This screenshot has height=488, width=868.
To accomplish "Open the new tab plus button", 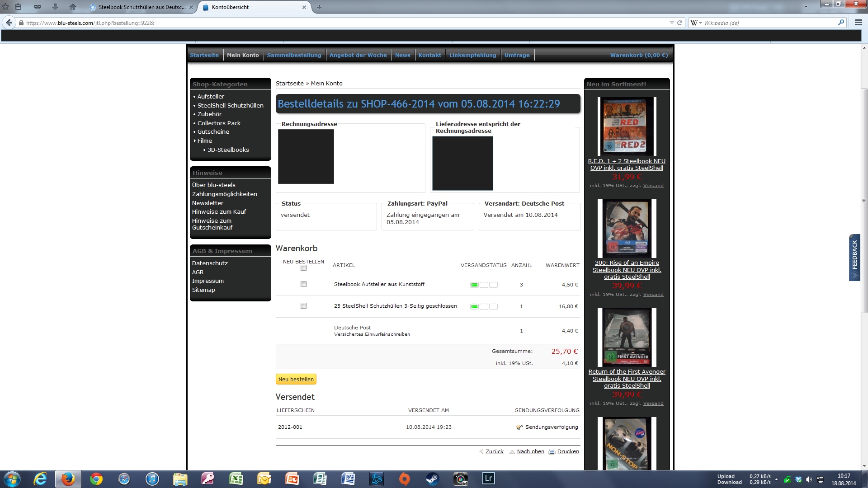I will pos(319,7).
